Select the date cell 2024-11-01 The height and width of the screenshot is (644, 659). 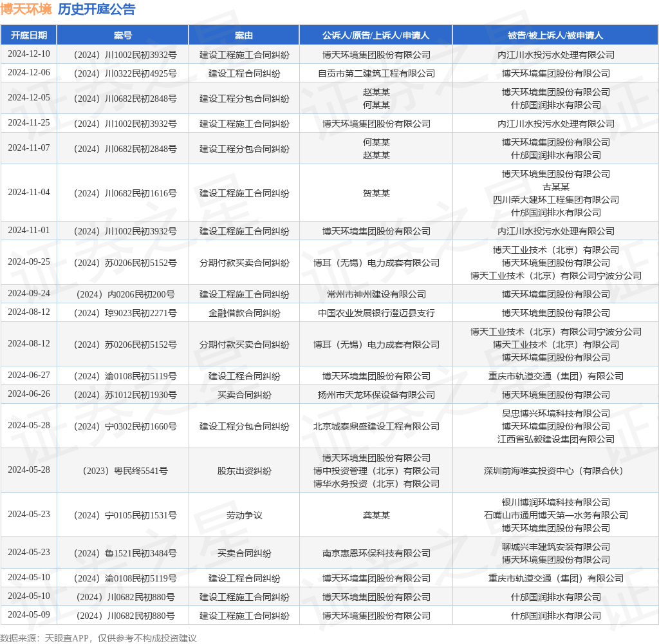pyautogui.click(x=28, y=231)
